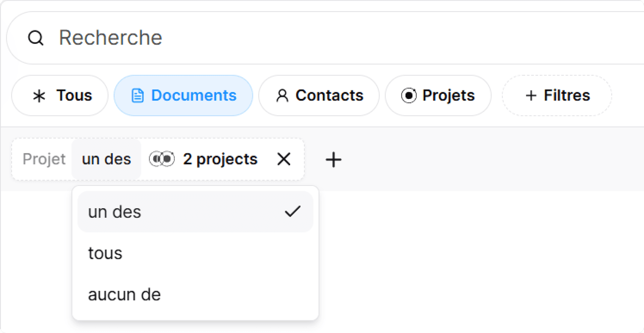Switch to the Documents tab

(x=183, y=96)
